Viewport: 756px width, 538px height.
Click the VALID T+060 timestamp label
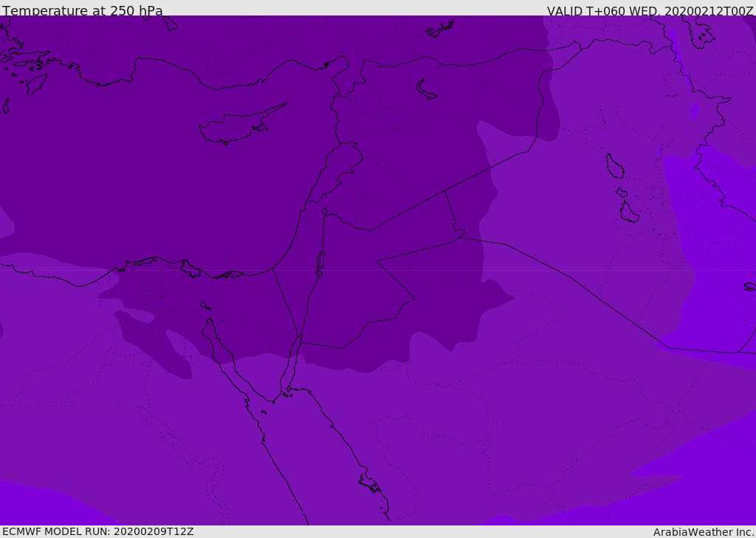pyautogui.click(x=650, y=11)
